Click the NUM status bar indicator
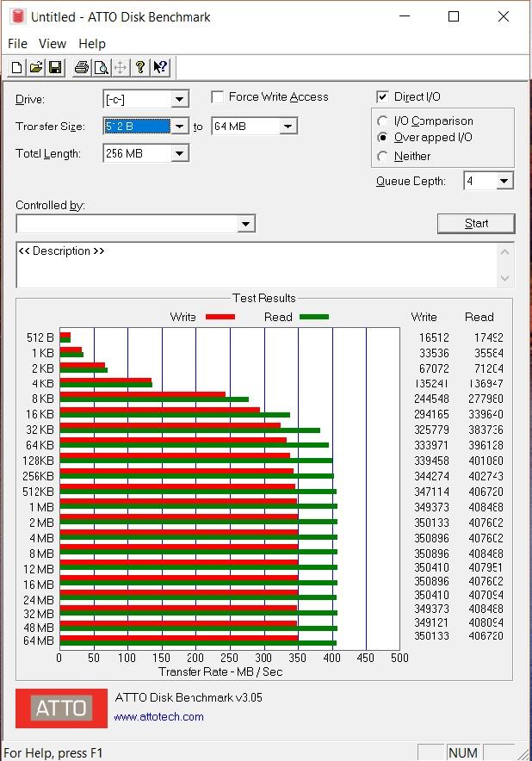 point(463,752)
